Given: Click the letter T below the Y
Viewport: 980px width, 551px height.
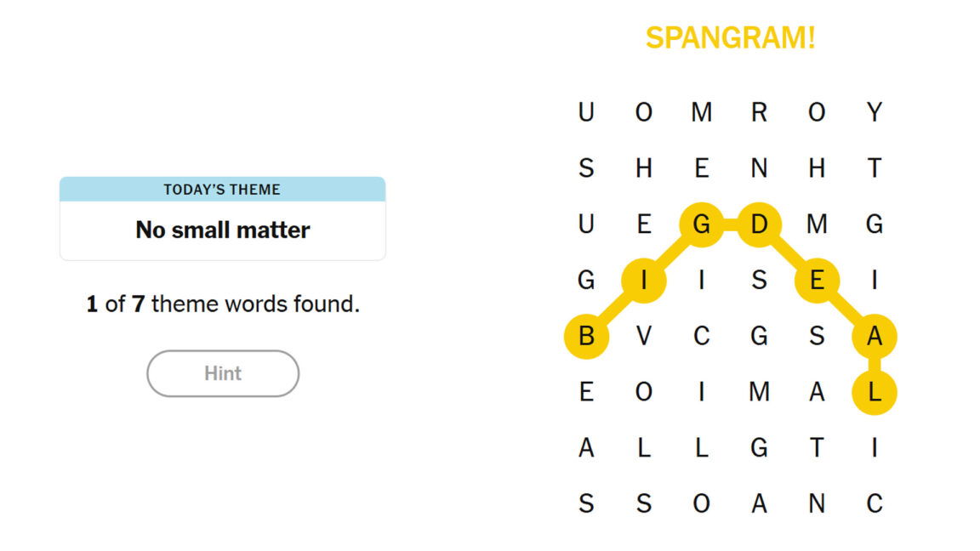Looking at the screenshot, I should coord(875,168).
